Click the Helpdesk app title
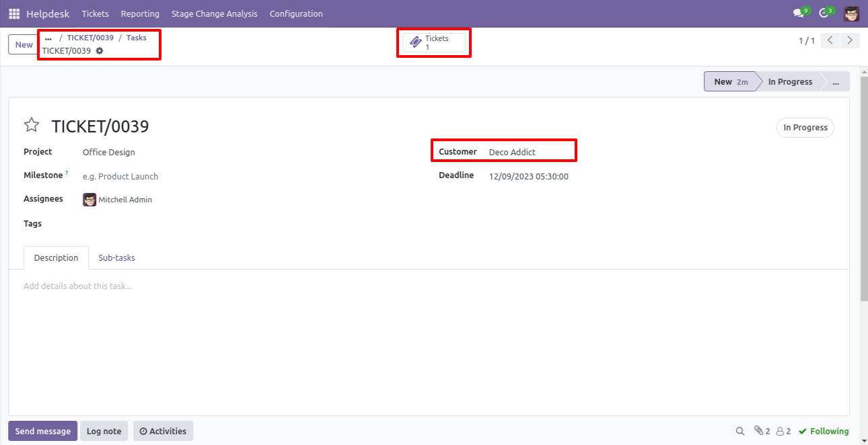868x445 pixels. click(x=48, y=13)
